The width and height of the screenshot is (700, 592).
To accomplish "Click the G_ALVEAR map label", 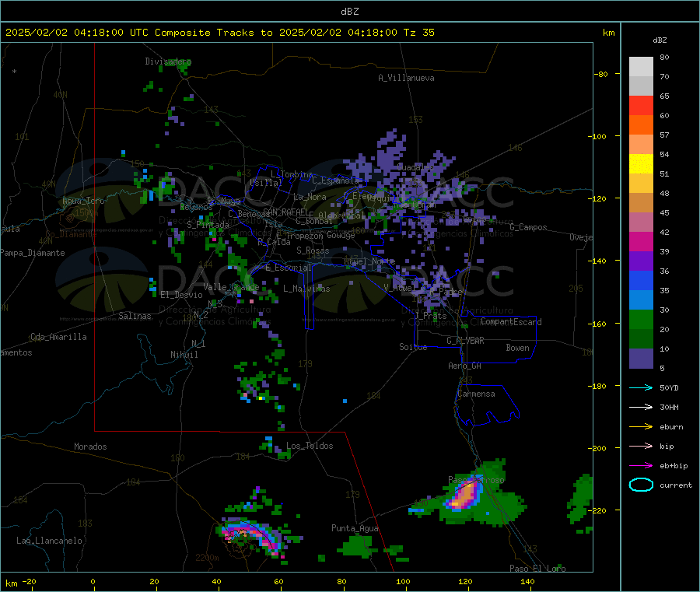I will (465, 341).
